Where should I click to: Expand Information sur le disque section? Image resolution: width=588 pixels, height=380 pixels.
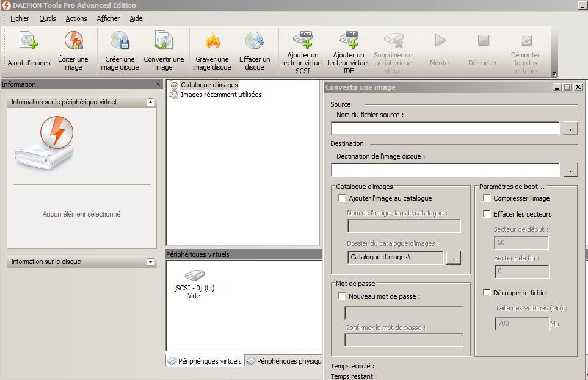pyautogui.click(x=150, y=262)
